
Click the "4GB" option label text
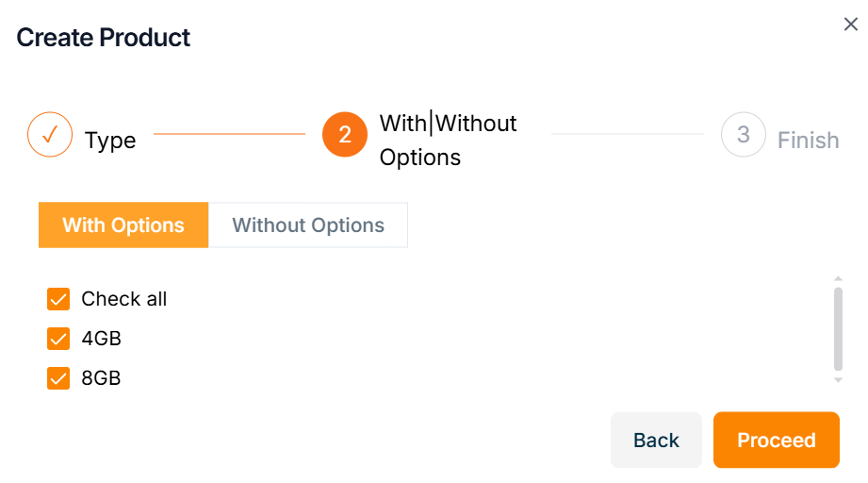coord(102,339)
